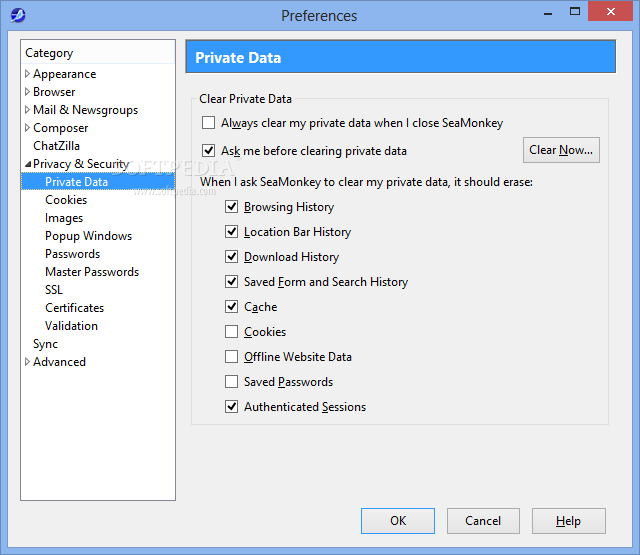
Task: Confirm preferences with OK button
Action: 398,521
